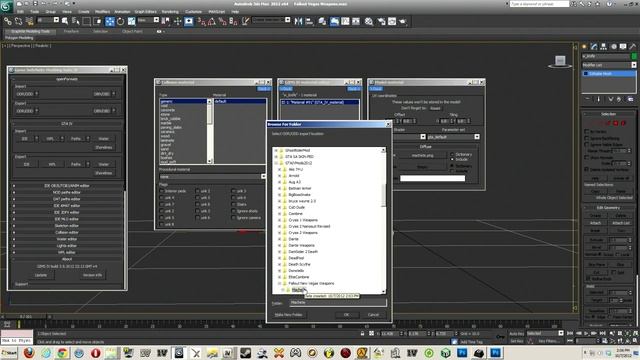This screenshot has width=640, height=360.
Task: Toggle the Percent Snap icon
Action: (x=222, y=22)
